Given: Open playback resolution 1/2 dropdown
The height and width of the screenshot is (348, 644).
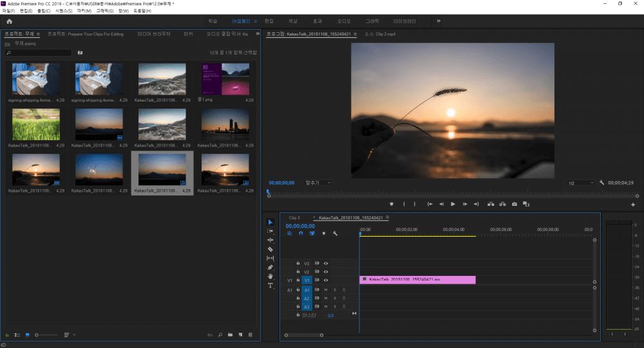Looking at the screenshot, I should 581,183.
